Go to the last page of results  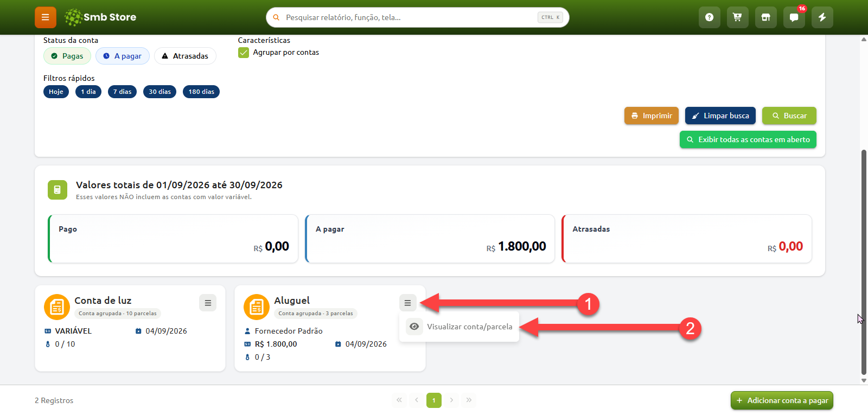(x=469, y=400)
